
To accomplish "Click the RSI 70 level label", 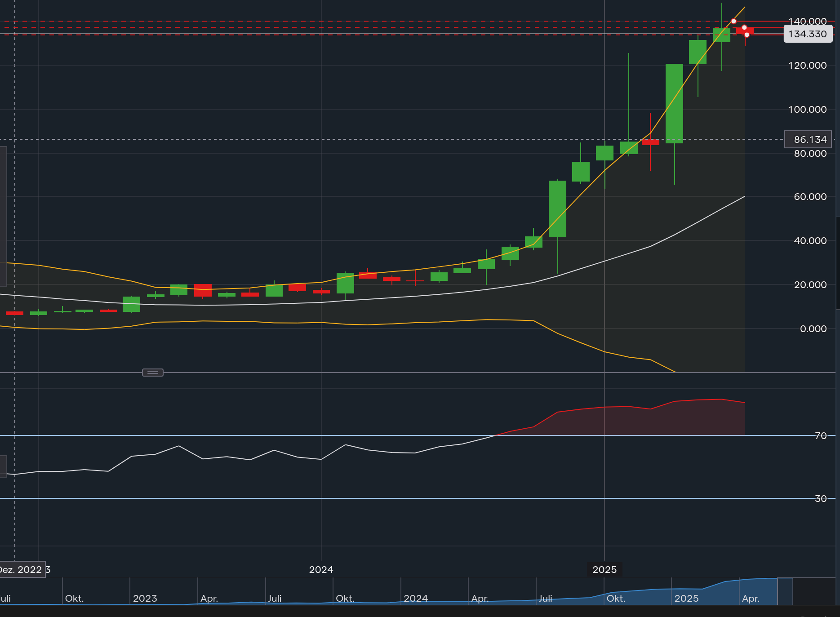I will tap(821, 435).
